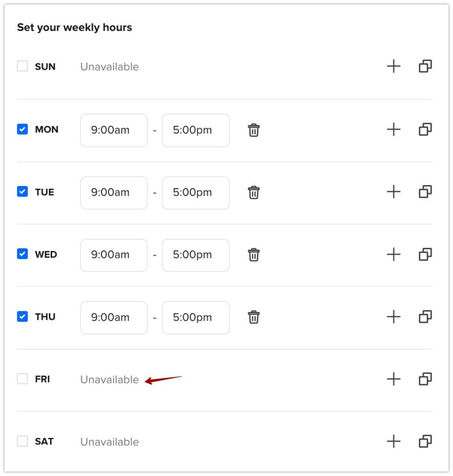The image size is (453, 476).
Task: Delete Monday's 9:00am-5:00pm interval
Action: 253,130
